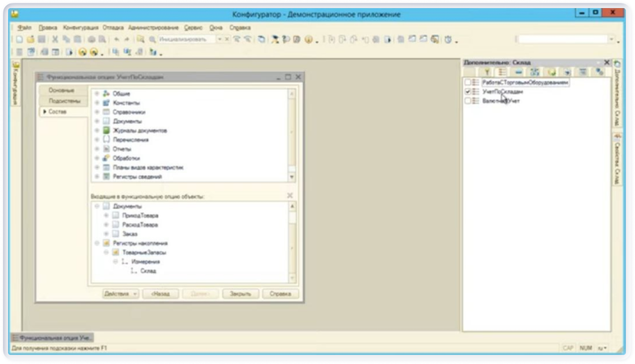Click the upper tree list scrollbar down arrow

pyautogui.click(x=292, y=177)
